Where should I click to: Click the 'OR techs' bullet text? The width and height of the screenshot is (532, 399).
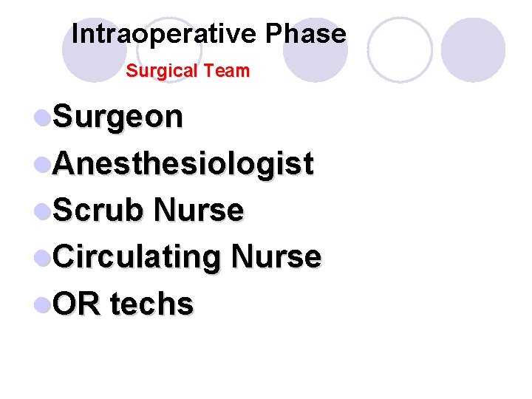(123, 304)
